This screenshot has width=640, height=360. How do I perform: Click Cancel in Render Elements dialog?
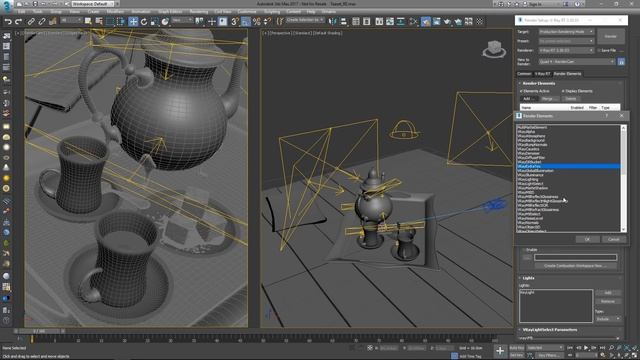pyautogui.click(x=613, y=239)
